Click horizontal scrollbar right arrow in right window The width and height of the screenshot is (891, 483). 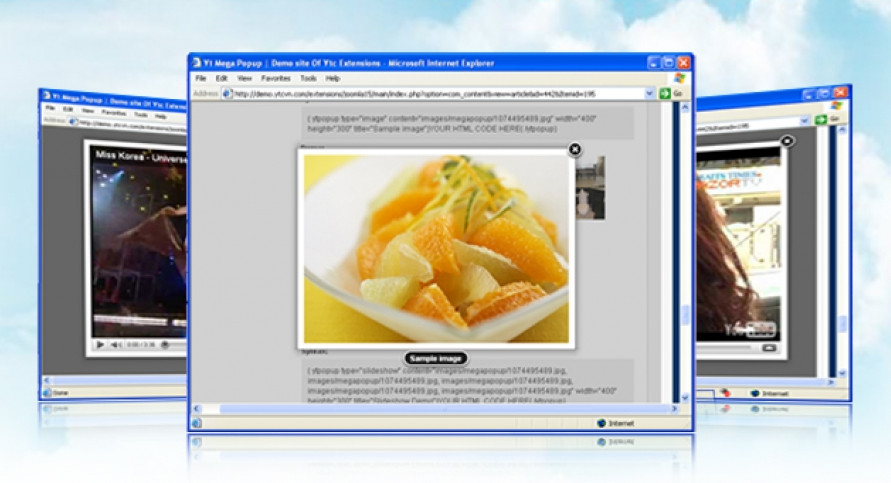pyautogui.click(x=833, y=382)
